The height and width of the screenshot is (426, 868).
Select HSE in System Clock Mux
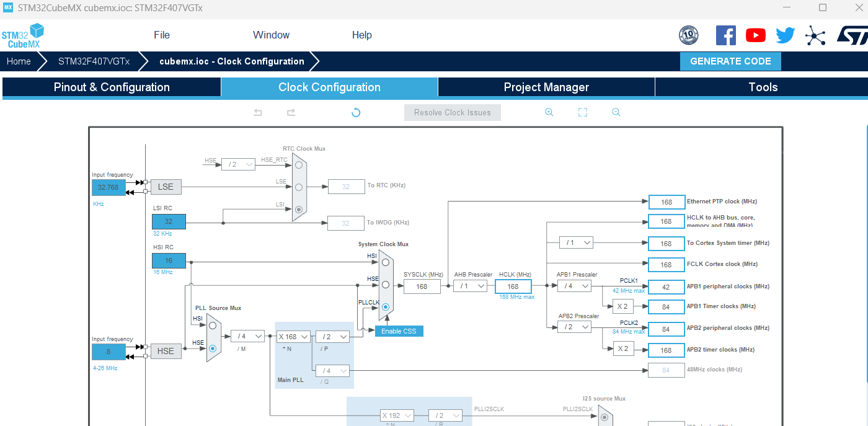coord(385,285)
